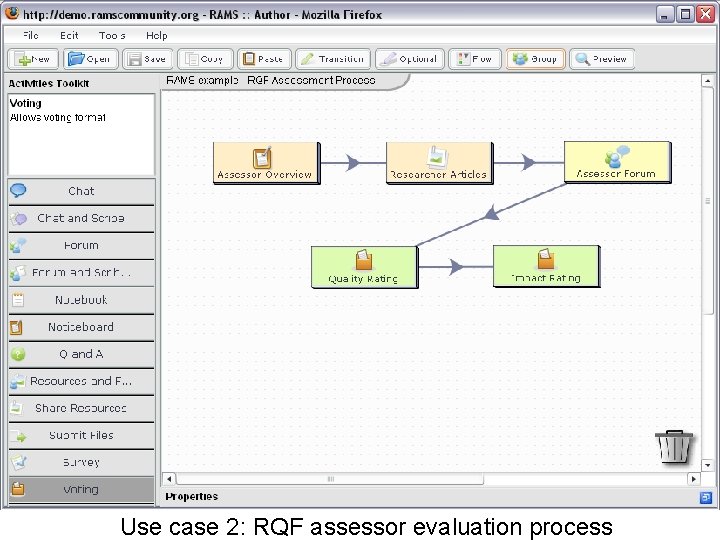720x540 pixels.
Task: Click the Flow toolbar button
Action: (474, 59)
